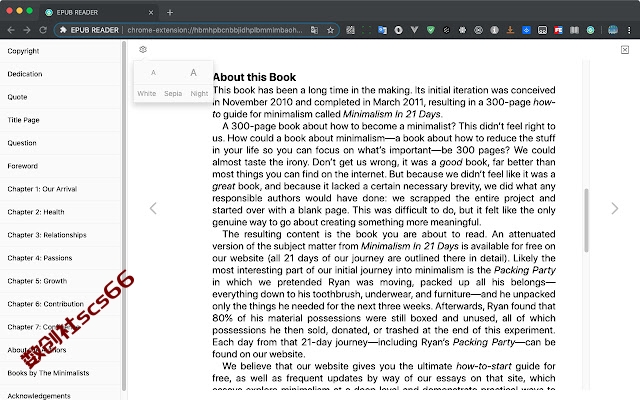Viewport: 640px width, 400px height.
Task: Click the Vue devtools V extension icon
Action: tap(414, 30)
